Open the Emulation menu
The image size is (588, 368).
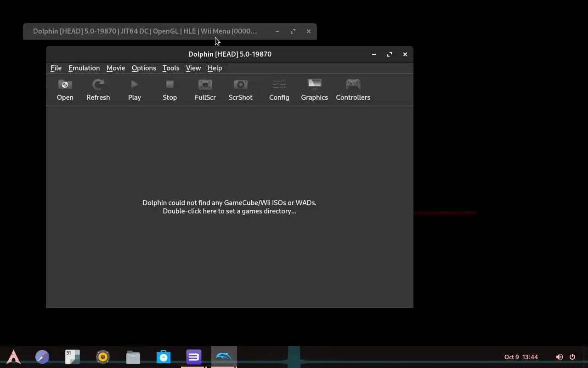tap(84, 68)
